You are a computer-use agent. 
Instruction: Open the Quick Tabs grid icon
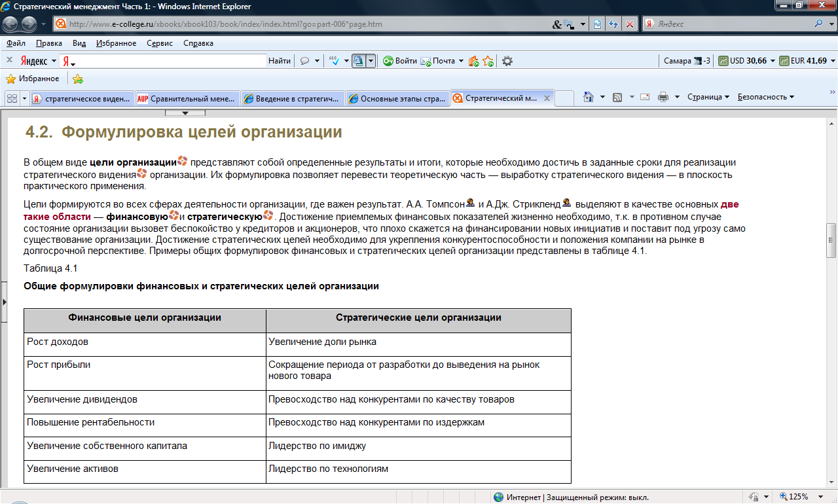point(11,98)
